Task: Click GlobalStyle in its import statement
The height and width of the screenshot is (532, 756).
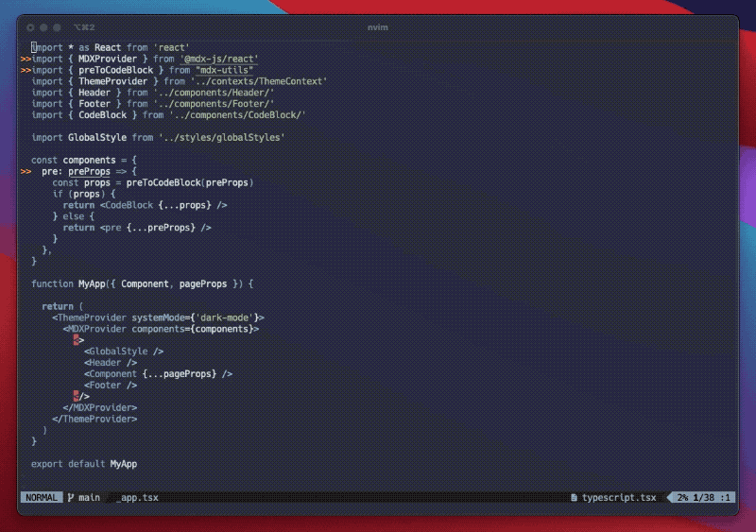Action: pyautogui.click(x=97, y=137)
